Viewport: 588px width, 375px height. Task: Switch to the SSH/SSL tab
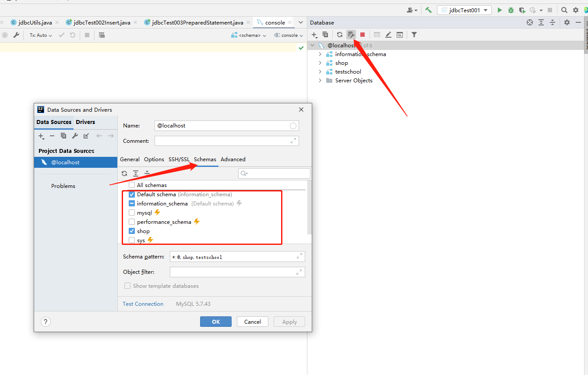click(x=179, y=159)
